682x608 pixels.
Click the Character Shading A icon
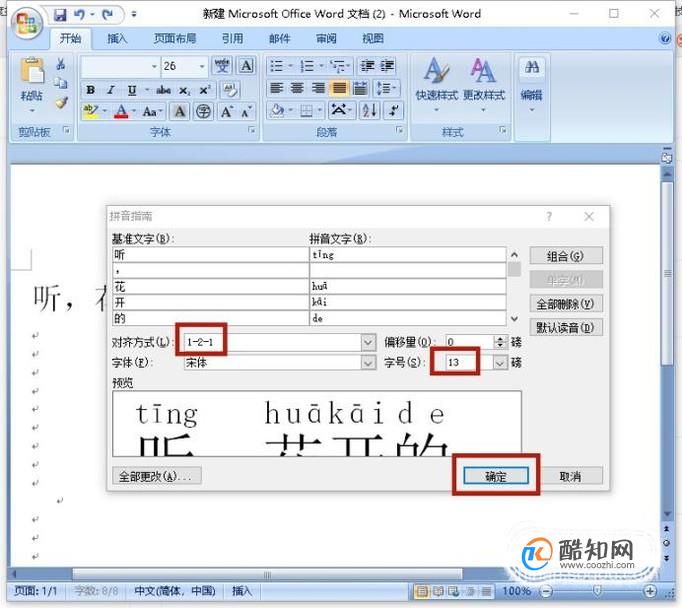180,111
